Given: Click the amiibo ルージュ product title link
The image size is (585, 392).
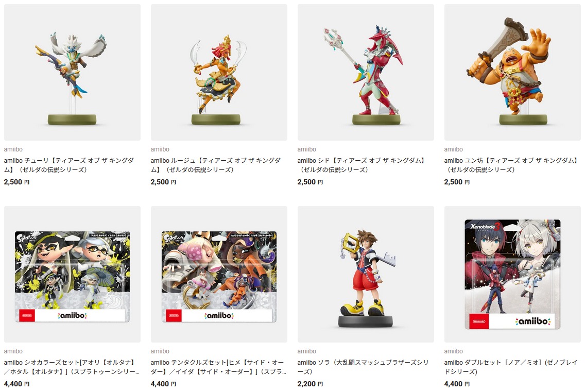Looking at the screenshot, I should click(216, 165).
